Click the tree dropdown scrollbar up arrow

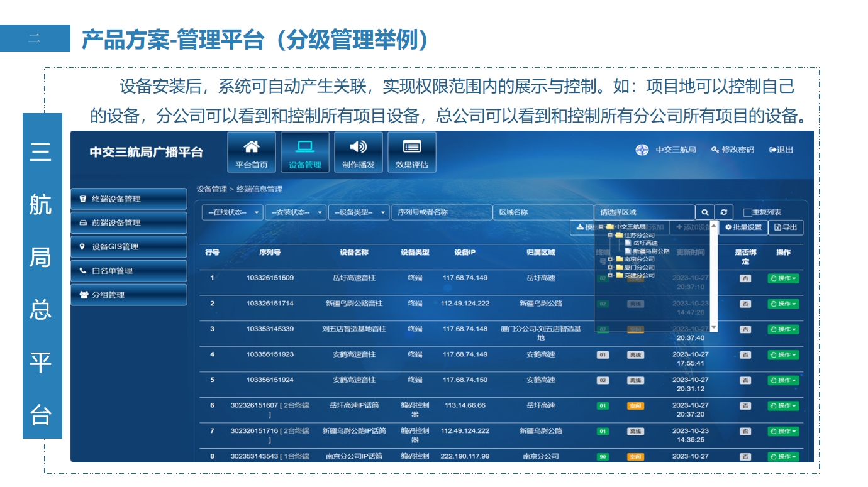click(714, 225)
